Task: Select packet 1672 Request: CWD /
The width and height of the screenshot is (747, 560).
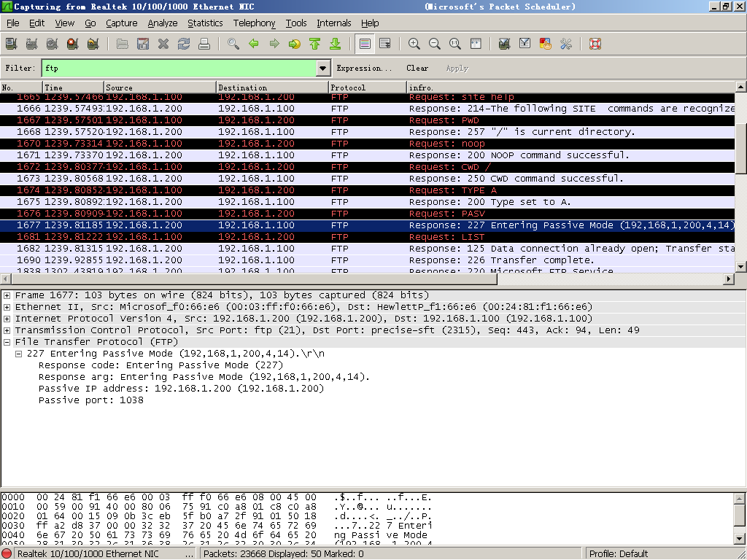Action: click(368, 167)
